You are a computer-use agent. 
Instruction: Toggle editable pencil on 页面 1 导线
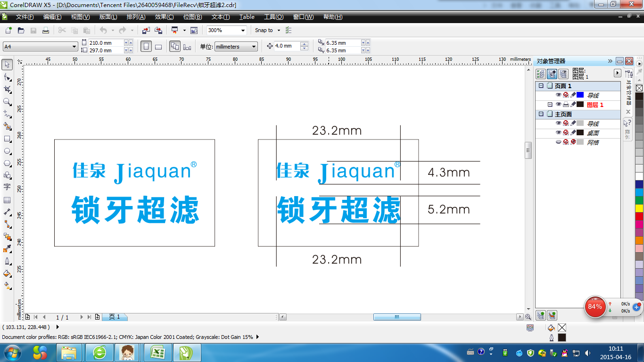(573, 95)
